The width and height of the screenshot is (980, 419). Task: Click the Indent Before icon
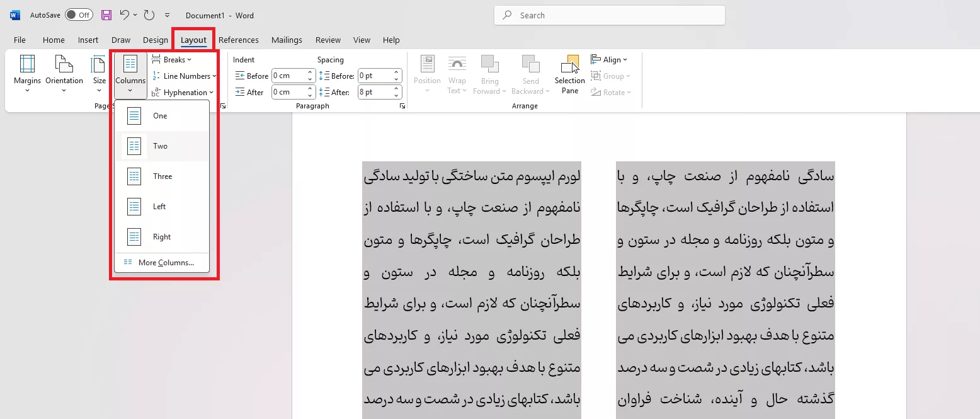(239, 76)
